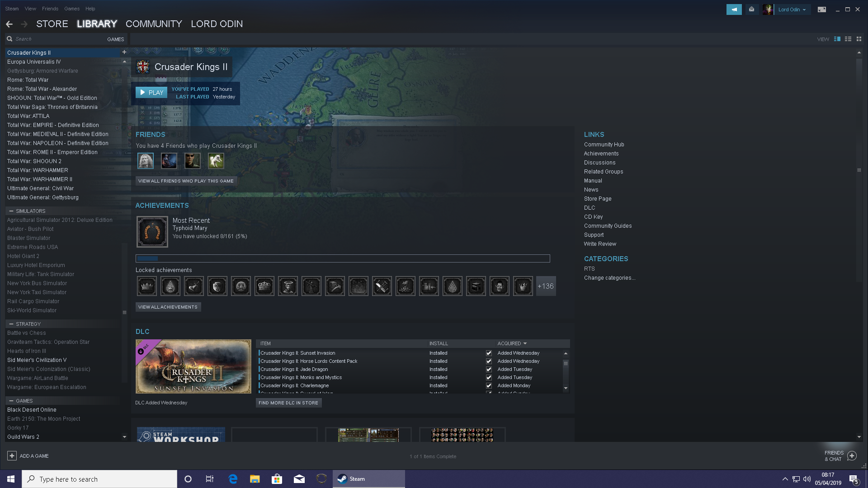This screenshot has width=868, height=488.
Task: Open the Lord Odin account dropdown
Action: pyautogui.click(x=792, y=9)
